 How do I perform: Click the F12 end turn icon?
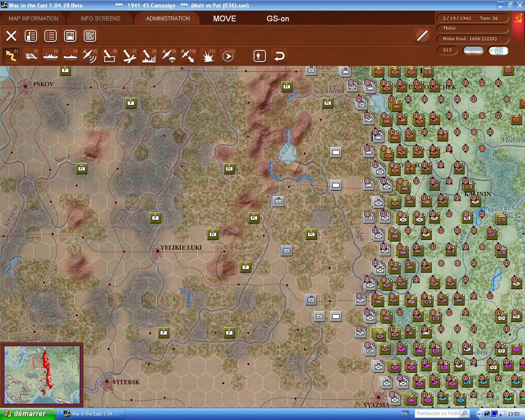[228, 56]
